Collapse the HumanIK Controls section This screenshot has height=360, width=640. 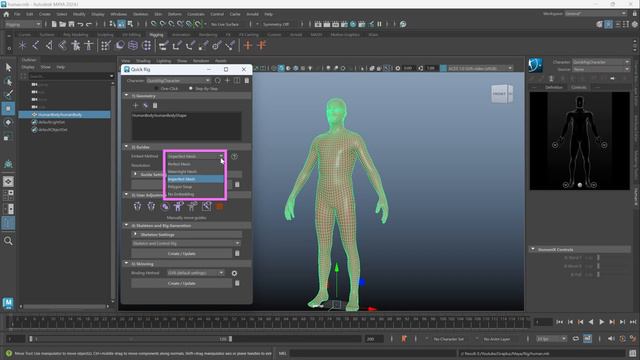tap(533, 249)
